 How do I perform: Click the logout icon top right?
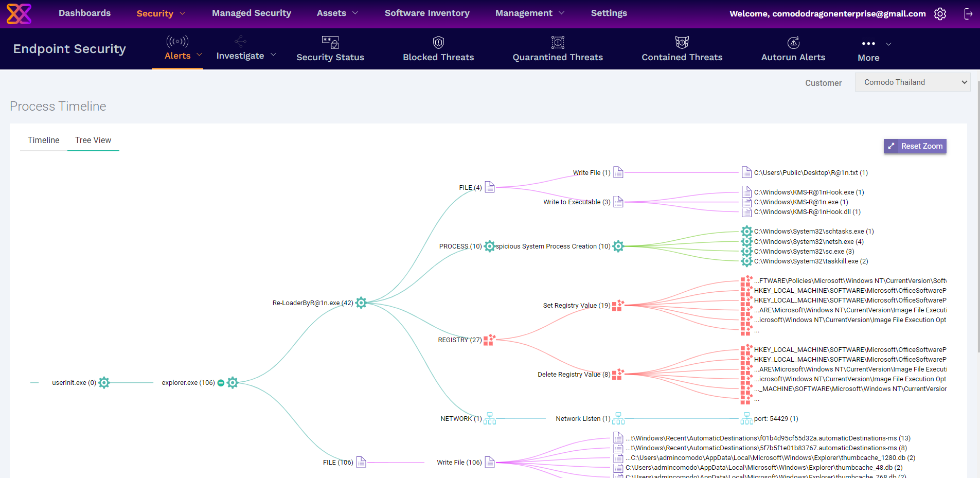point(968,14)
